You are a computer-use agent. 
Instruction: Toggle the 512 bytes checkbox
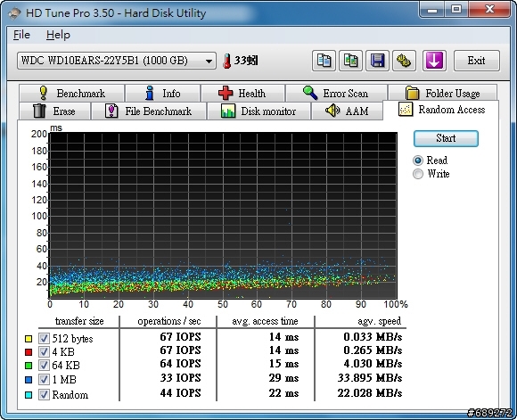click(44, 338)
